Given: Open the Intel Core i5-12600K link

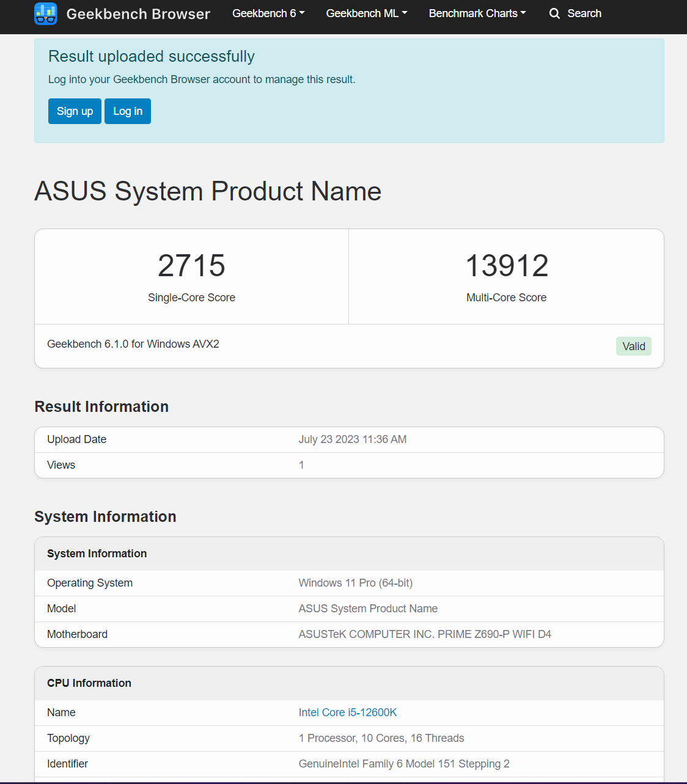Looking at the screenshot, I should [x=348, y=713].
